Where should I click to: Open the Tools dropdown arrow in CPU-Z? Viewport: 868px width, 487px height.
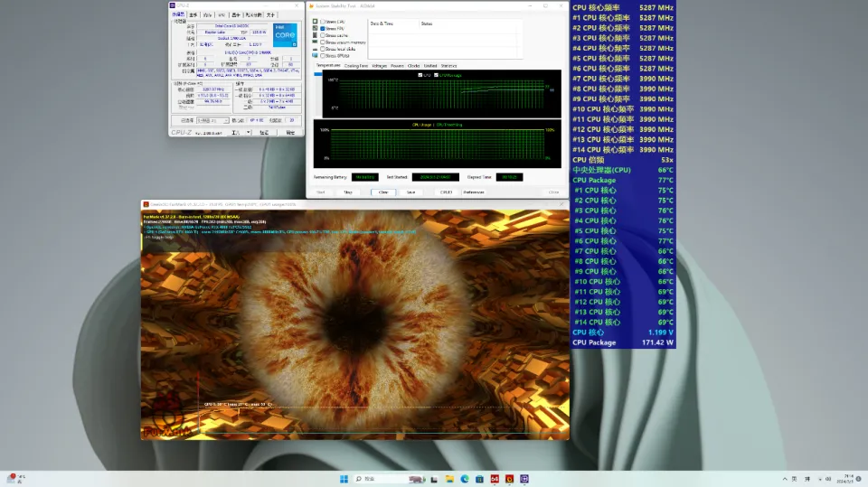tap(249, 133)
